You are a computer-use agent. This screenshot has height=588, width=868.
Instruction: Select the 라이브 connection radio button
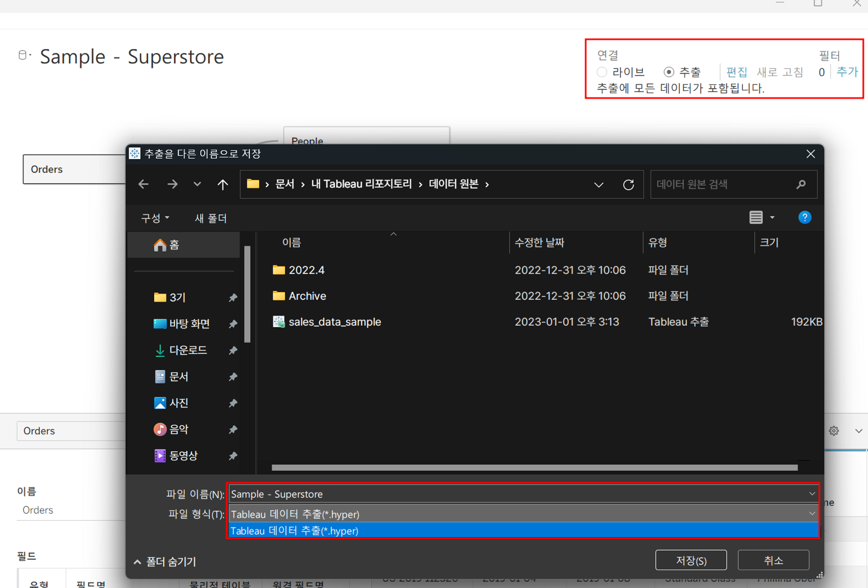point(602,72)
